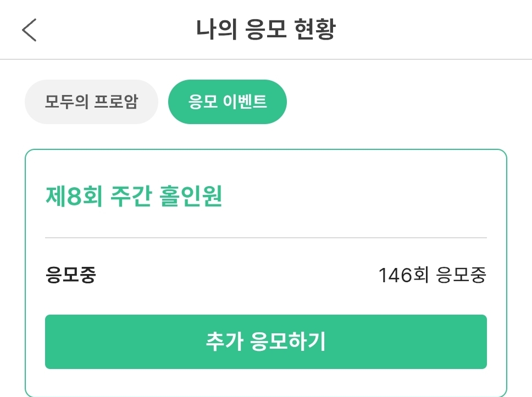Click the 나의 응모 현황 page heading
This screenshot has height=397, width=532.
(x=266, y=30)
